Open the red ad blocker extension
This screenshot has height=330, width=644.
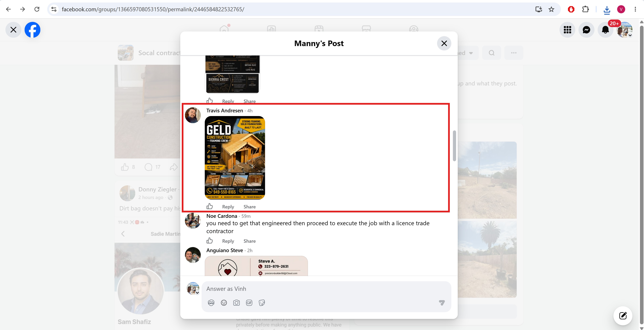pos(571,9)
